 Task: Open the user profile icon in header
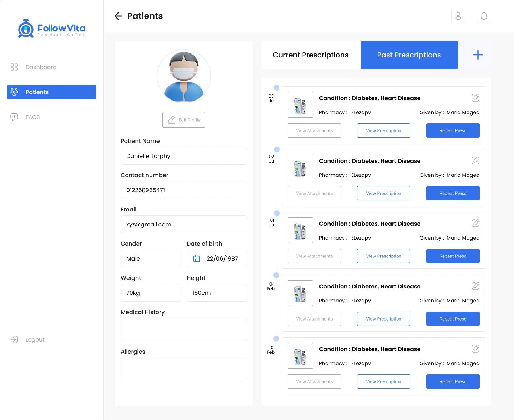point(458,16)
